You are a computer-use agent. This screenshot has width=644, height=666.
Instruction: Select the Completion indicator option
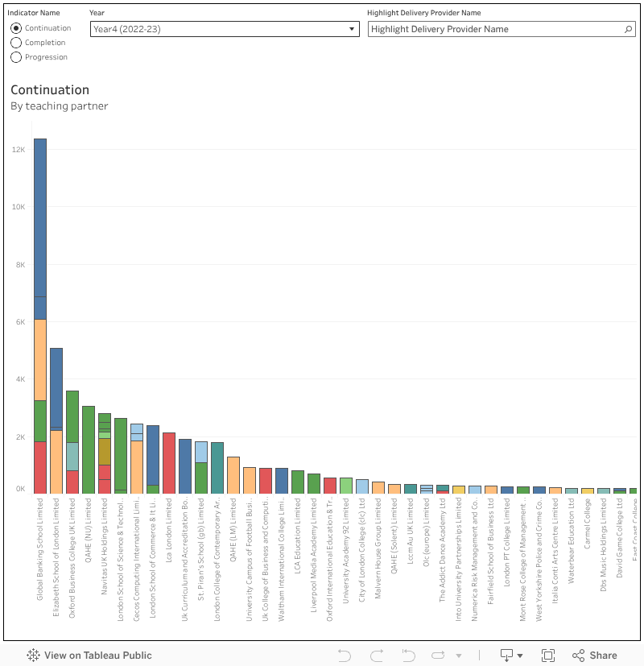pyautogui.click(x=16, y=43)
